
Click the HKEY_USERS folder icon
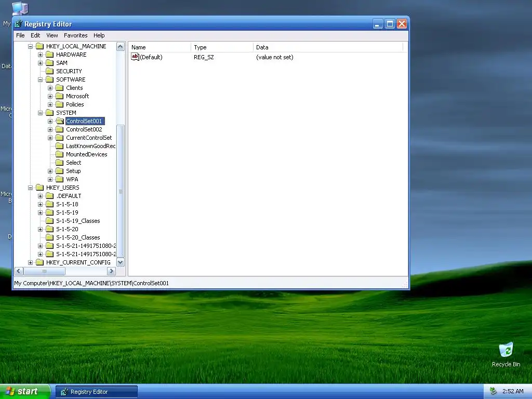coord(39,187)
